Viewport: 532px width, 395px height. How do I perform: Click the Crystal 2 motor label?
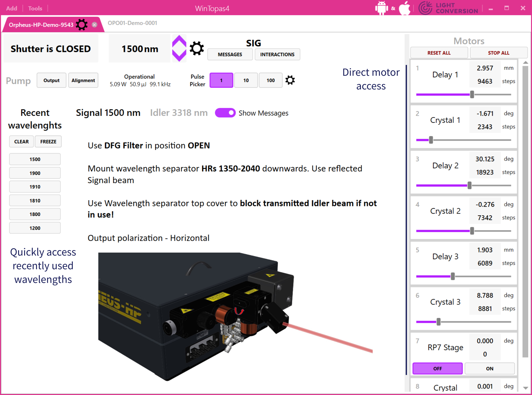[445, 211]
